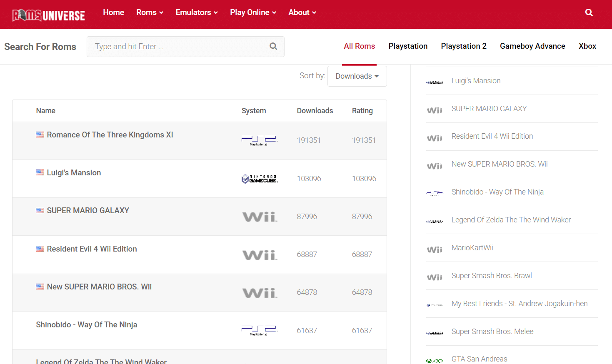Focus the Type and hit Enter search field
The image size is (612, 364).
(x=185, y=47)
